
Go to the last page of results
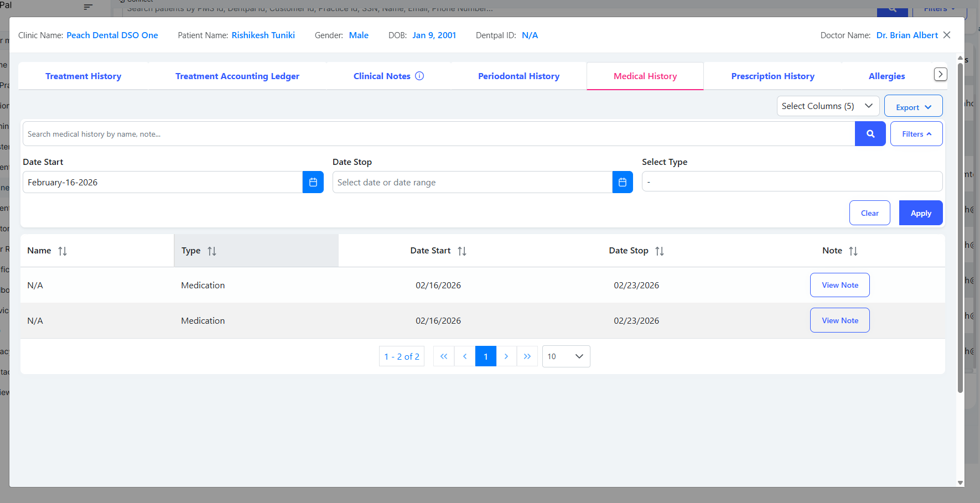(x=527, y=356)
